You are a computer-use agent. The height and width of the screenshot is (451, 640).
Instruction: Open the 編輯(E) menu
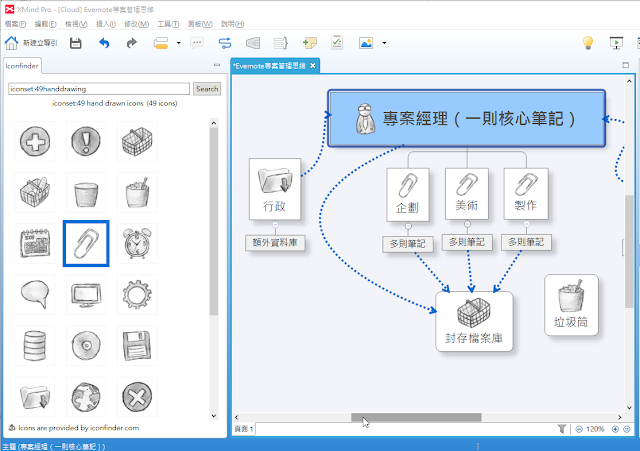tap(45, 24)
